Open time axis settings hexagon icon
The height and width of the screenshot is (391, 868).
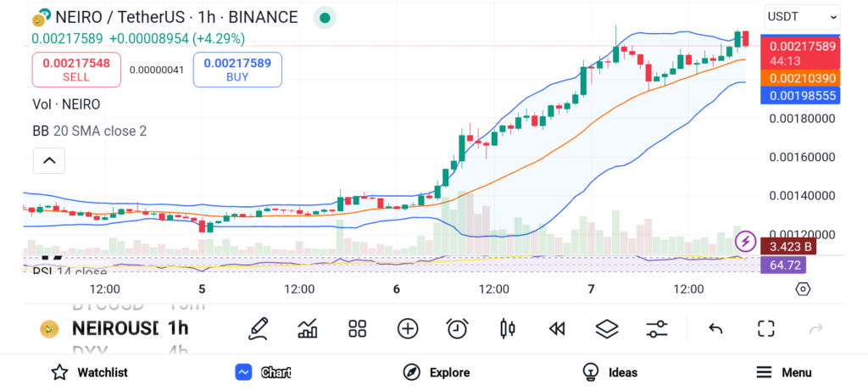[803, 289]
